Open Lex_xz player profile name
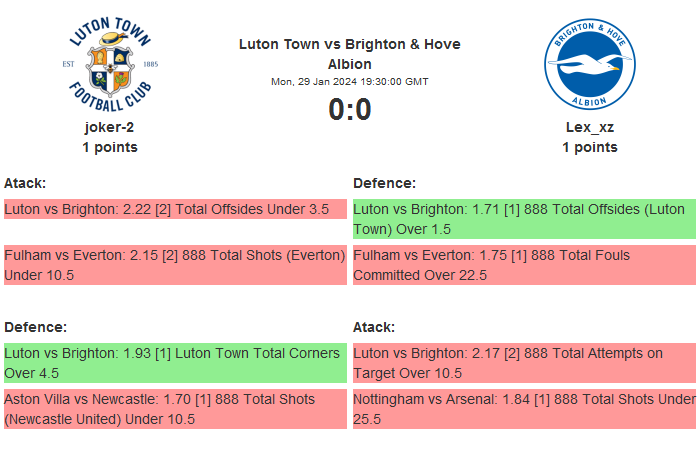The image size is (700, 460). click(590, 127)
